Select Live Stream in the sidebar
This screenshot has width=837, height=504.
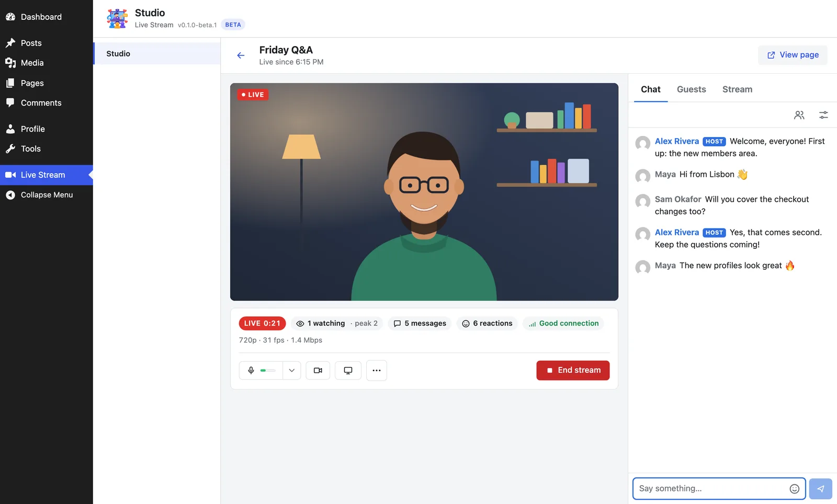point(46,175)
